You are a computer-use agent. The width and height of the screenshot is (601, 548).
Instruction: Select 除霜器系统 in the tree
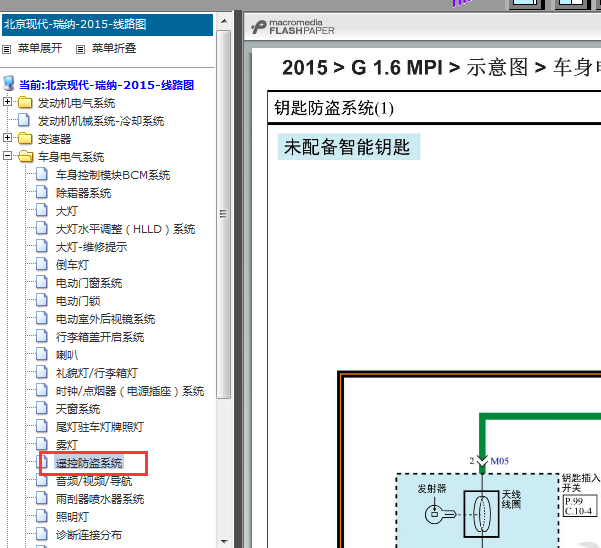[83, 193]
